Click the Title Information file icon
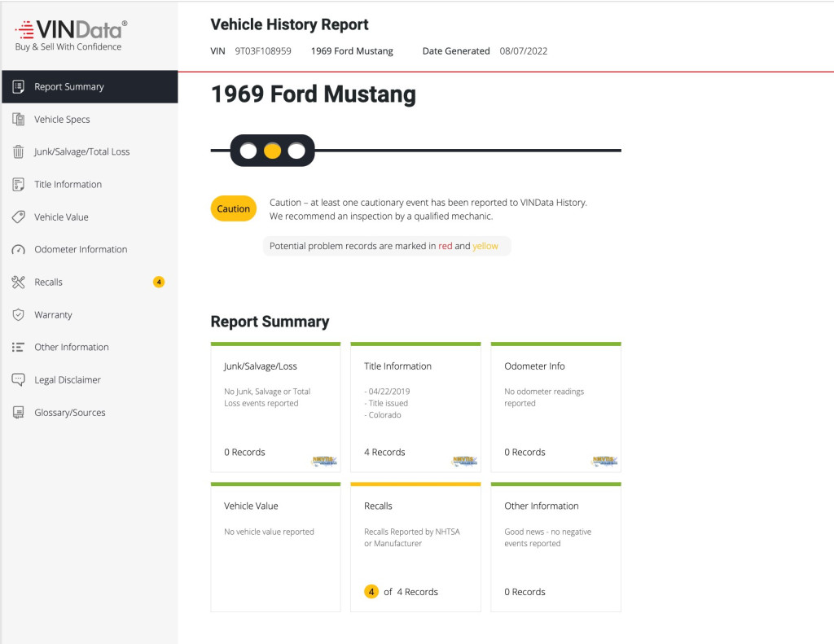This screenshot has height=644, width=834. [18, 184]
